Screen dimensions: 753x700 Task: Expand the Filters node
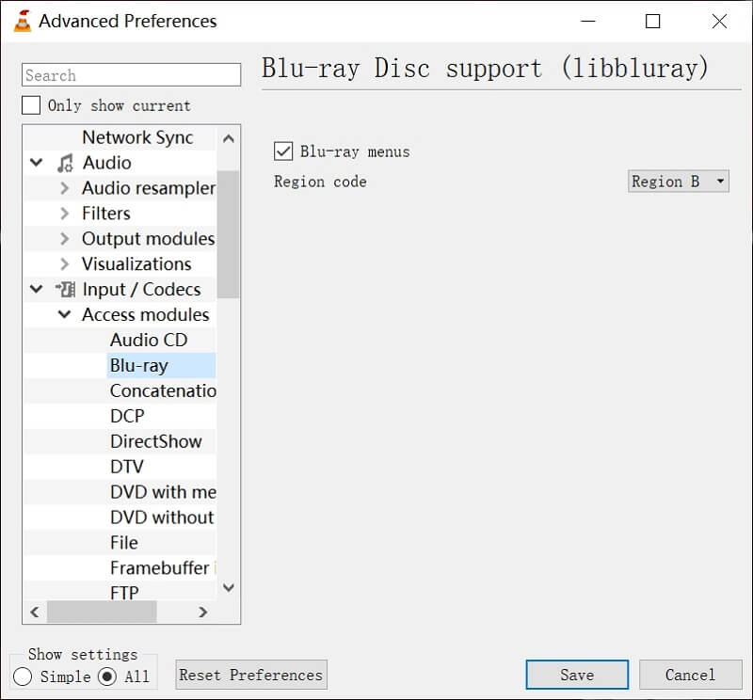pyautogui.click(x=65, y=214)
